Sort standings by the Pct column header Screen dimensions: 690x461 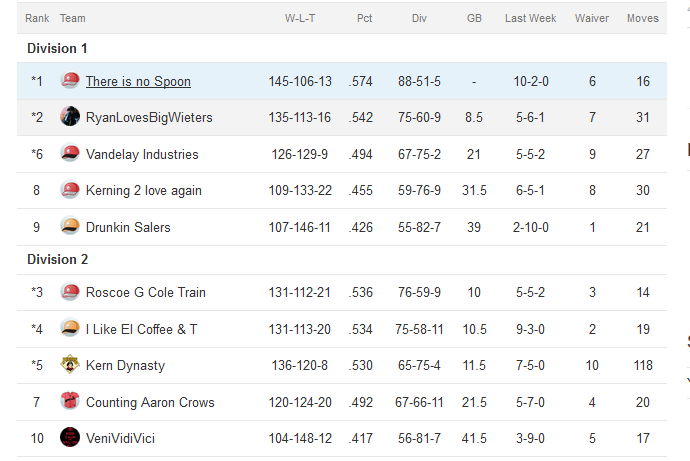[364, 18]
